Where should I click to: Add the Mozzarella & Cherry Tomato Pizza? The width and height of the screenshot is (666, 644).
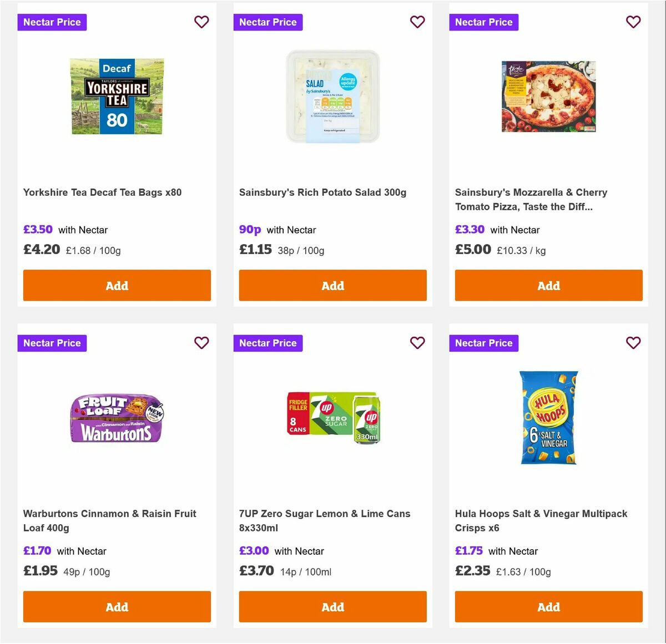click(548, 285)
